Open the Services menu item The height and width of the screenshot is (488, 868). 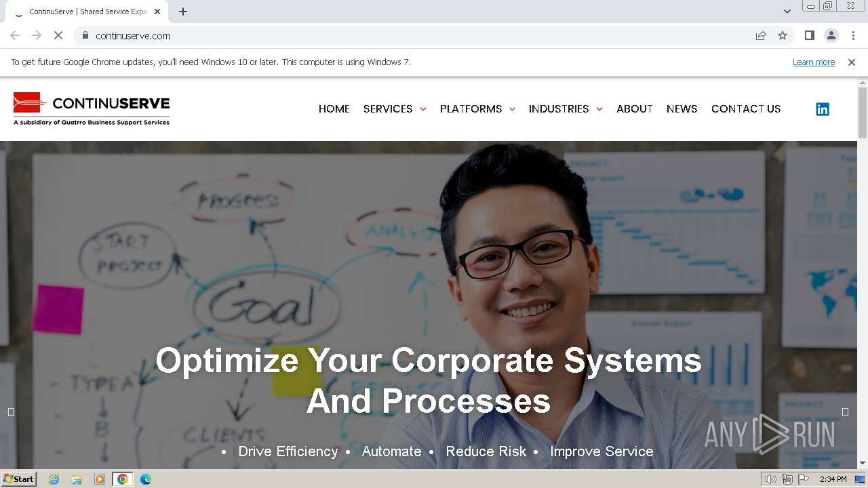(388, 109)
